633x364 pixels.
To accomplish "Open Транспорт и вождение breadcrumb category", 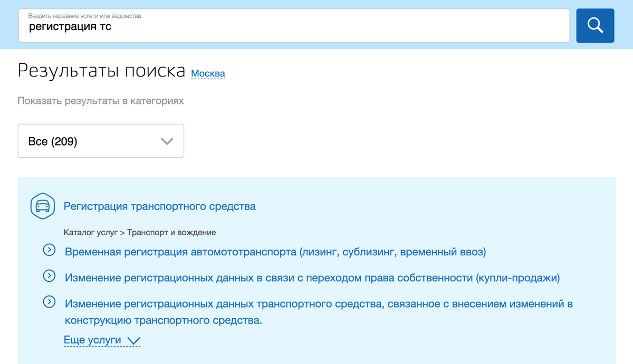I will point(171,232).
